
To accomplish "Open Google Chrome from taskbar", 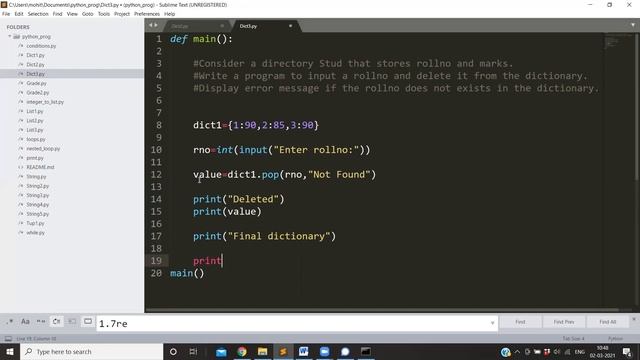I will (242, 351).
